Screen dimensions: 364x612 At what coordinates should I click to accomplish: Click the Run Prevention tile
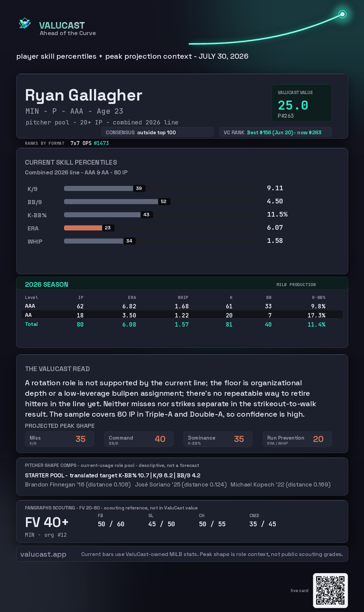click(x=297, y=439)
